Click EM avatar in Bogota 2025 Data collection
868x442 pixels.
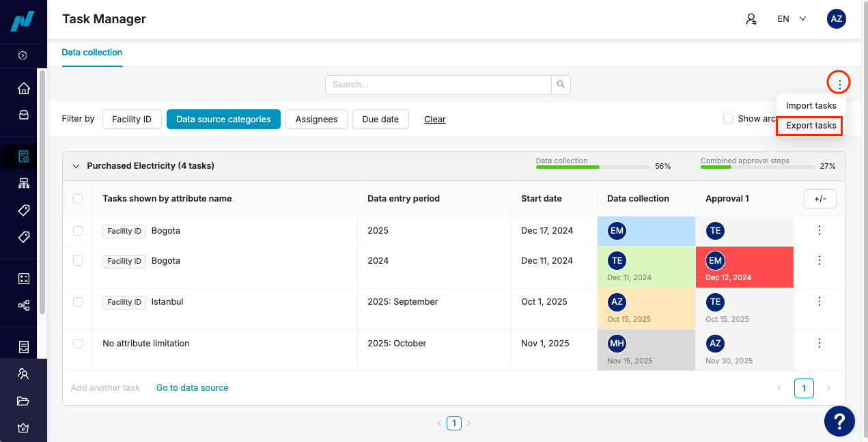[617, 231]
